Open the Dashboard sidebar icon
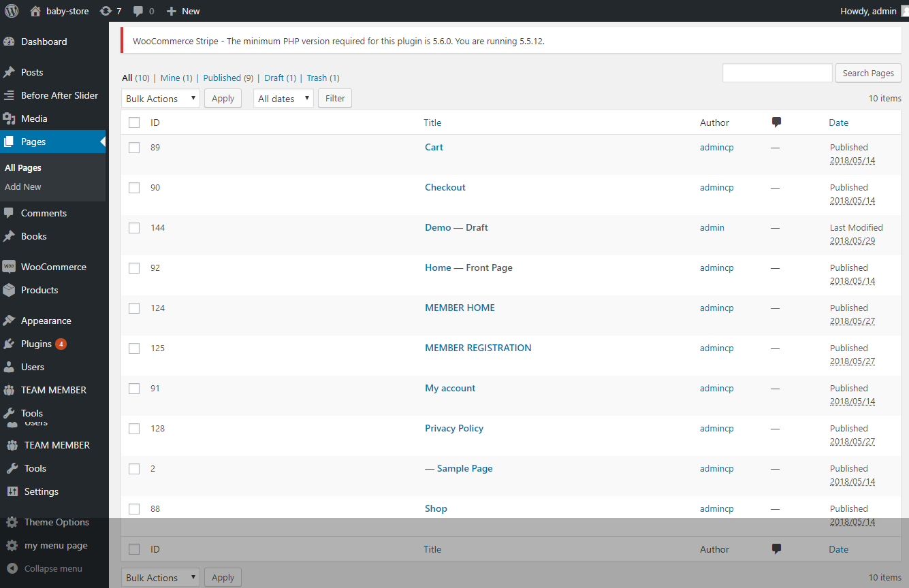 click(x=9, y=42)
